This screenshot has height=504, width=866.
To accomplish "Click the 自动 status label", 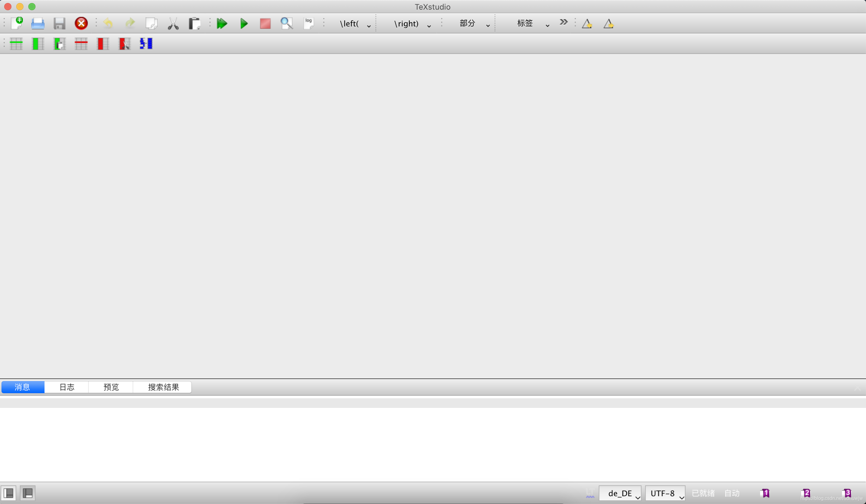I will coord(732,493).
